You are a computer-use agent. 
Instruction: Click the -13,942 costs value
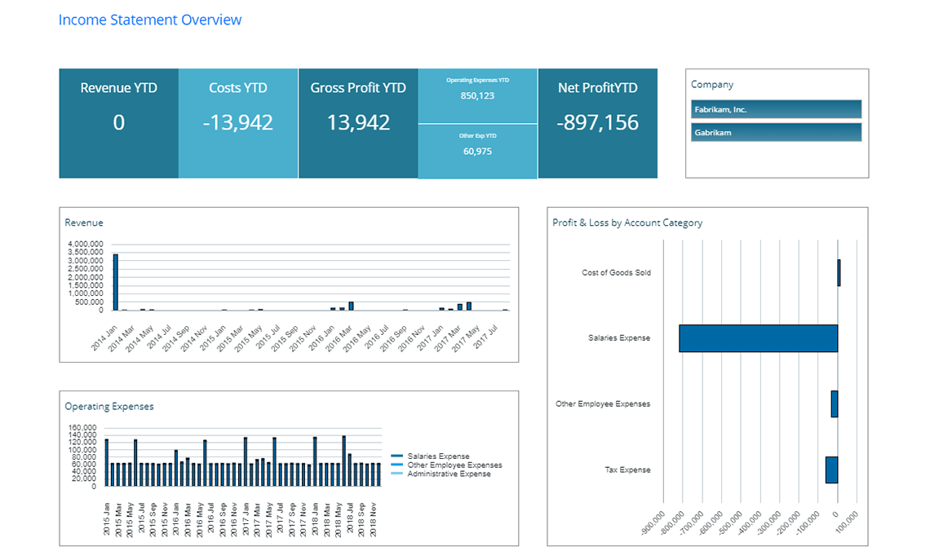(x=238, y=122)
